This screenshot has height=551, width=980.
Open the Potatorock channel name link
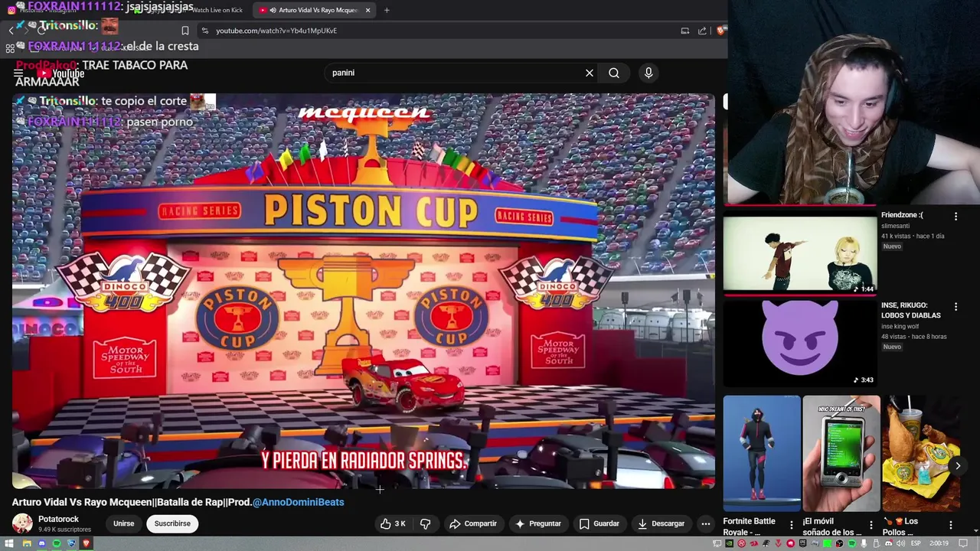58,519
